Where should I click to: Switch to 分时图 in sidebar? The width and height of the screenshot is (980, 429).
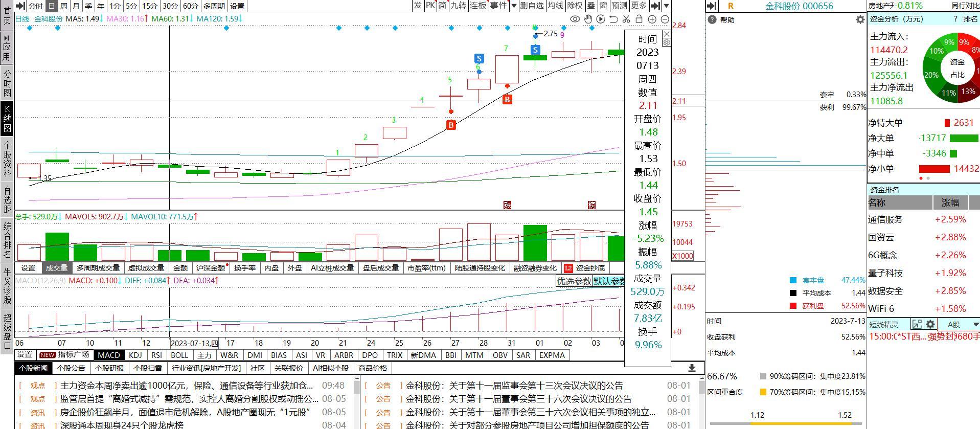point(7,83)
